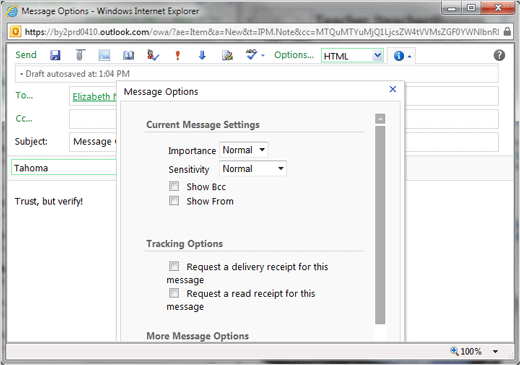Open the To... recipient picker
Viewport: 520px width, 365px height.
tap(24, 96)
